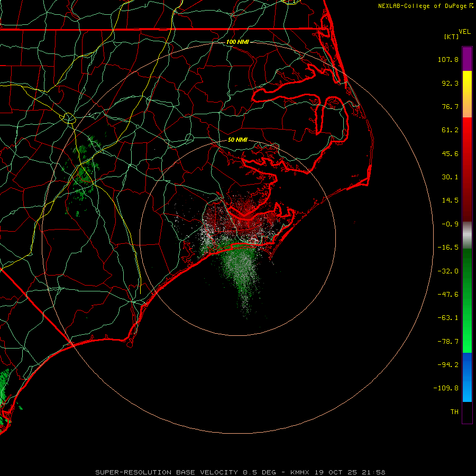Click the gray near-zero color bar segment

(x=467, y=235)
